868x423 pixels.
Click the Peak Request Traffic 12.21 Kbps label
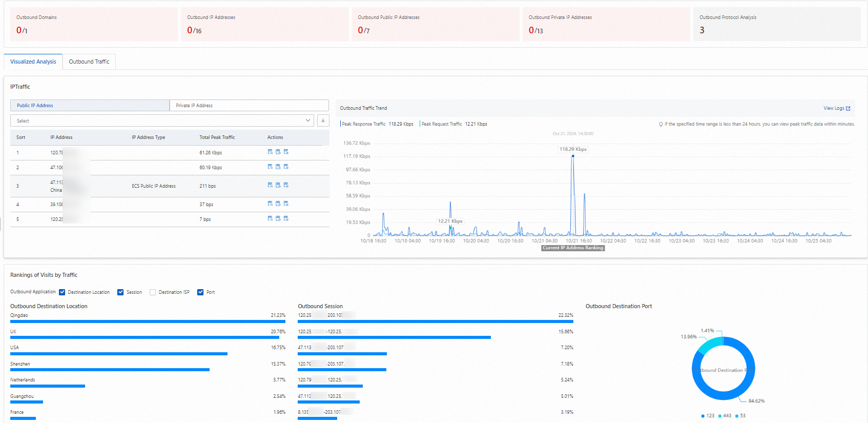[x=454, y=124]
